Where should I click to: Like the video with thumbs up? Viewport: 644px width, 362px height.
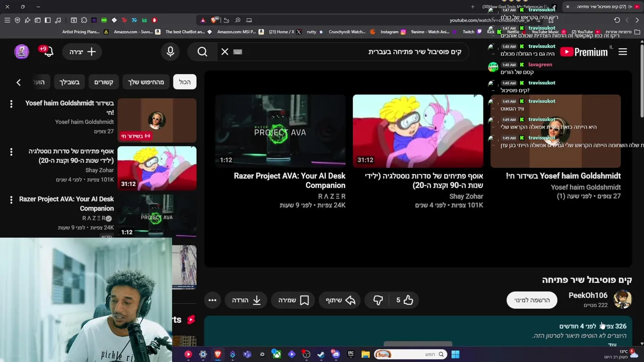point(404,300)
